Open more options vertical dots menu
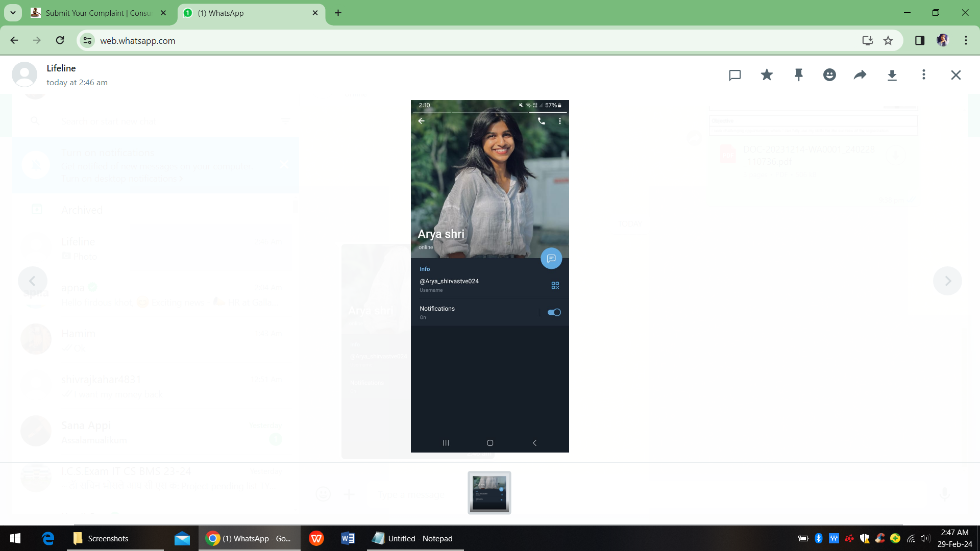980x551 pixels. point(923,75)
